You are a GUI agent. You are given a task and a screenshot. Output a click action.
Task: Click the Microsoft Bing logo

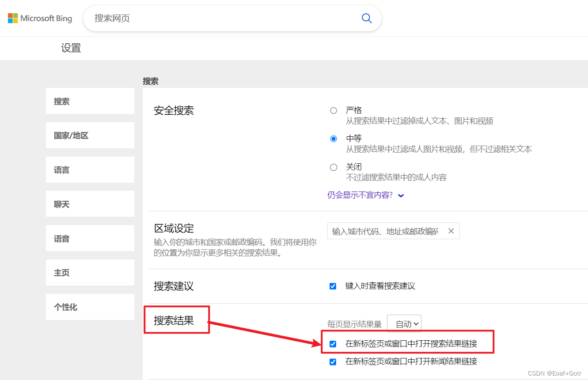point(40,18)
